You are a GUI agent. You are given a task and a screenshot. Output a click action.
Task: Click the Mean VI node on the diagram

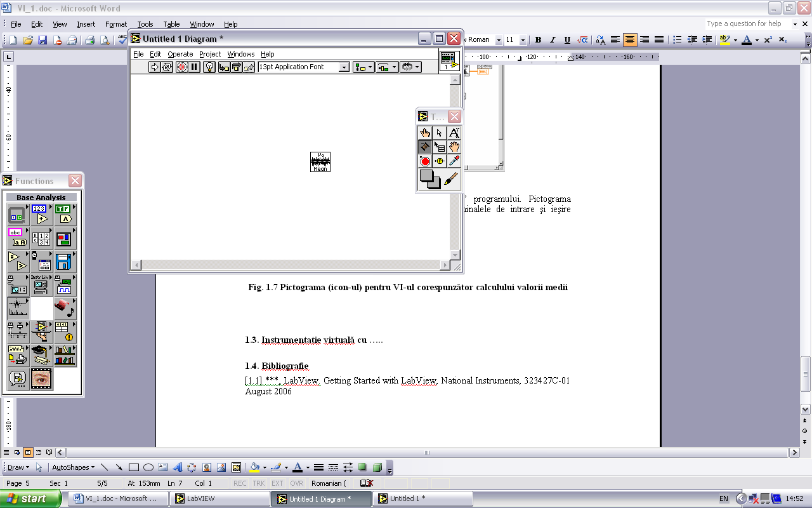[320, 162]
